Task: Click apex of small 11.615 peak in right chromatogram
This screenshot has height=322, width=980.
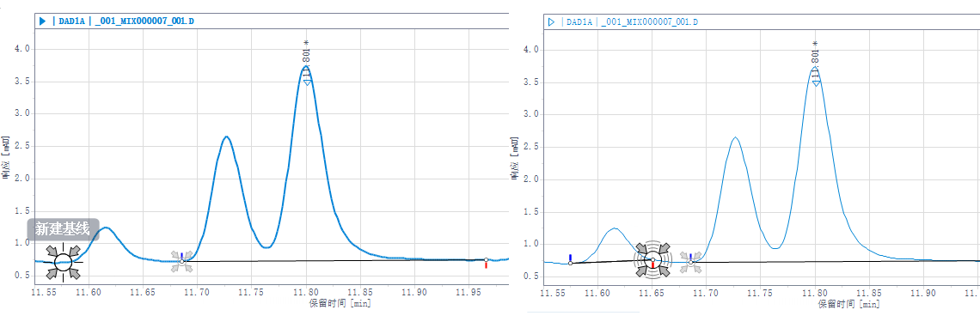Action: pos(615,228)
